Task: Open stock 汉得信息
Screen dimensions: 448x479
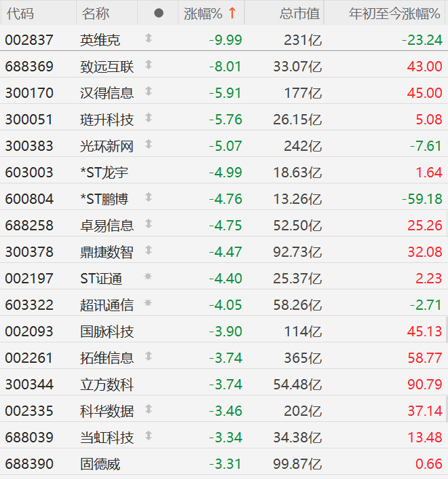Action: (107, 93)
